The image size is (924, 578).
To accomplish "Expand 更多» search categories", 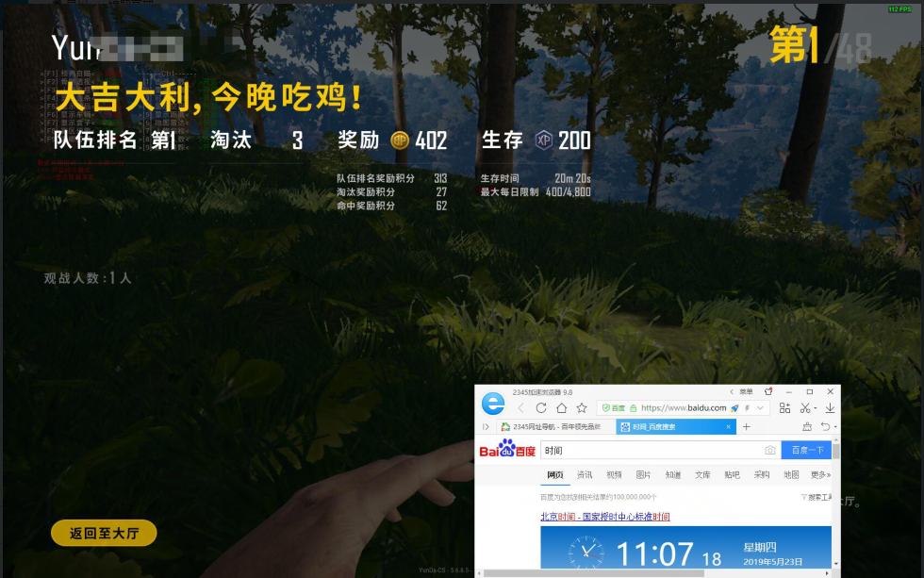I will tap(820, 475).
